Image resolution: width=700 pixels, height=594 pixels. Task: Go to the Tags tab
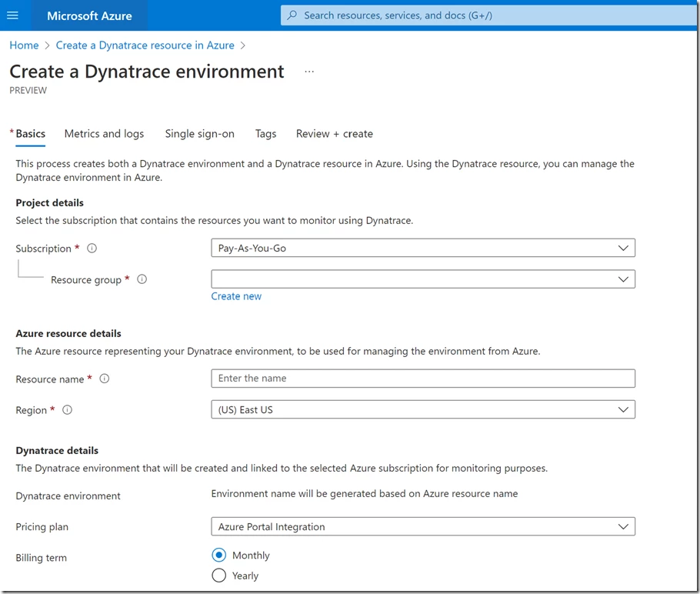point(265,134)
